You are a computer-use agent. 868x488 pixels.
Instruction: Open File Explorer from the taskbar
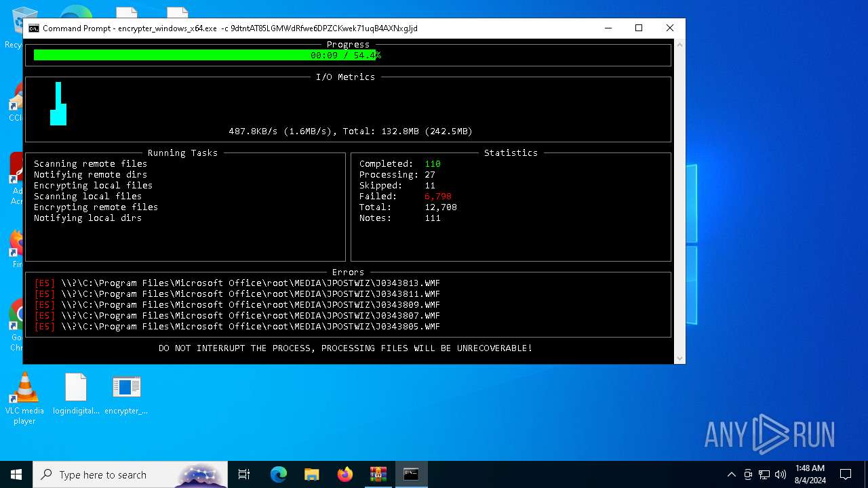click(x=311, y=474)
